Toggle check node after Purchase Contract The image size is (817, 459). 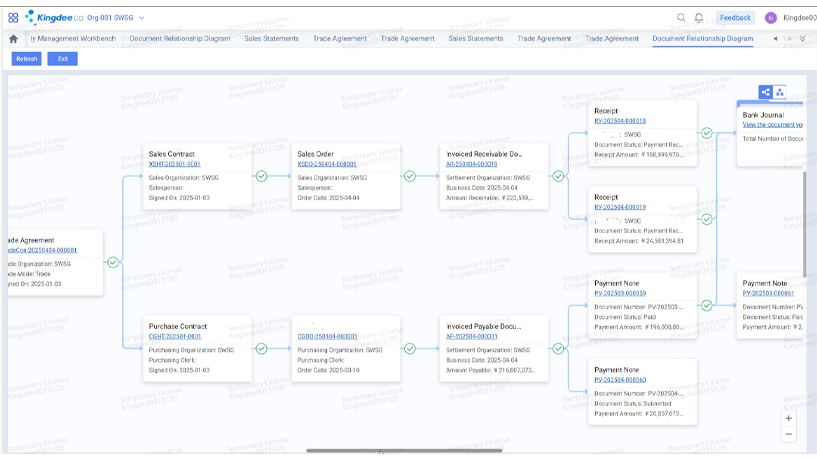[261, 349]
